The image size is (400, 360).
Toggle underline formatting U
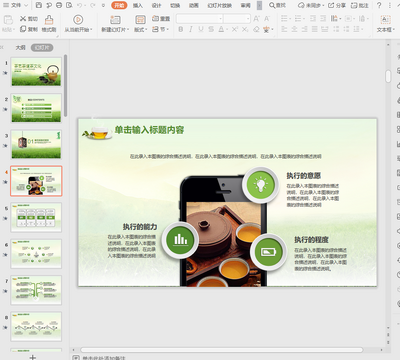coord(201,29)
